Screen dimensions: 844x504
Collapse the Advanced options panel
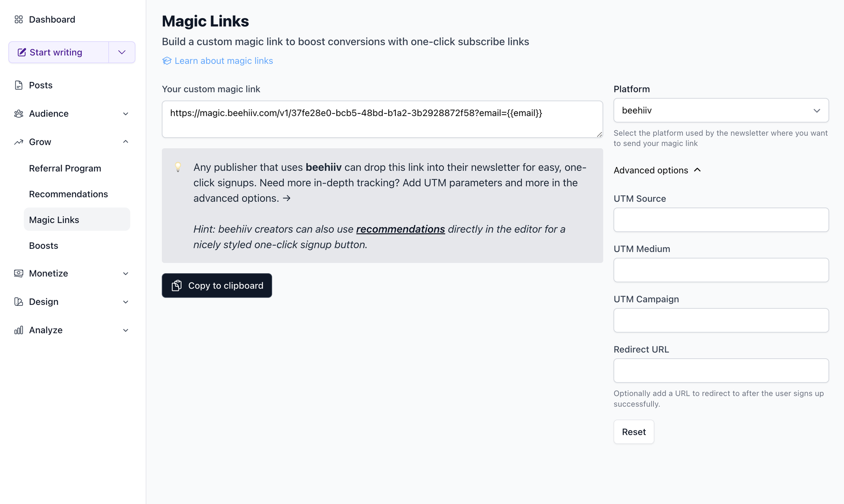698,170
